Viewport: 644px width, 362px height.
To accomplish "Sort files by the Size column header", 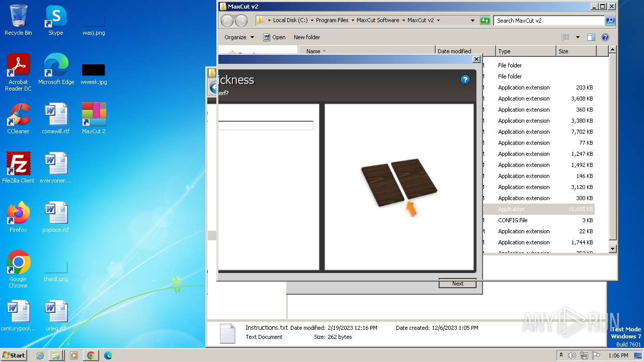I will [x=576, y=51].
